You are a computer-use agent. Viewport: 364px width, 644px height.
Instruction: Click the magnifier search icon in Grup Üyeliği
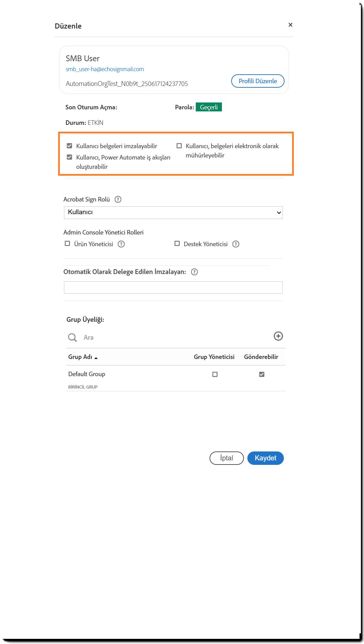pyautogui.click(x=72, y=338)
